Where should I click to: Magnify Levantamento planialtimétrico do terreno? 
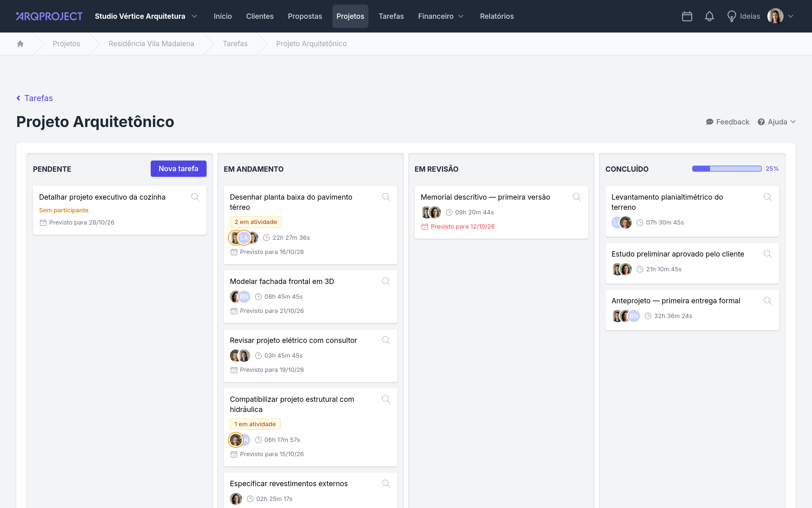768,197
